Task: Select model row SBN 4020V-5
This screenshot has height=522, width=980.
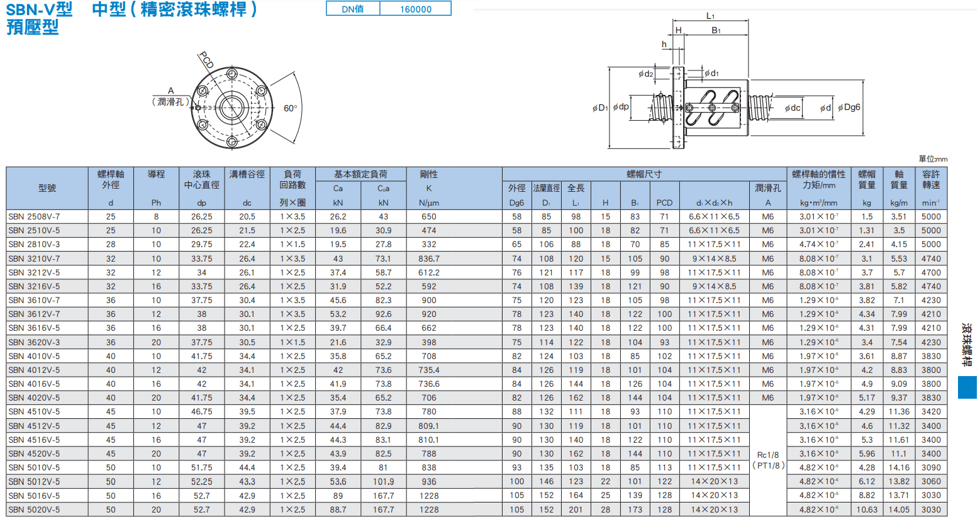Action: (477, 397)
